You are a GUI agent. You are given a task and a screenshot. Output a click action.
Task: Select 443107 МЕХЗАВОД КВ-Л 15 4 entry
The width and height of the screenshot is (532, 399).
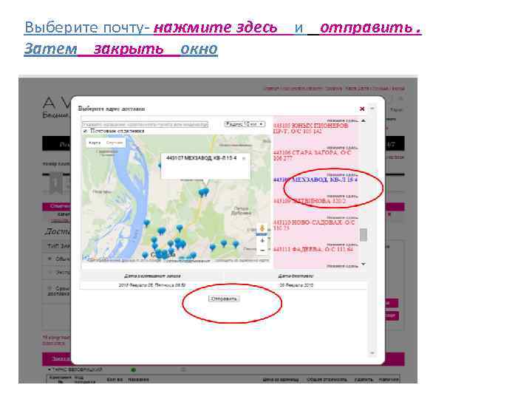point(316,180)
